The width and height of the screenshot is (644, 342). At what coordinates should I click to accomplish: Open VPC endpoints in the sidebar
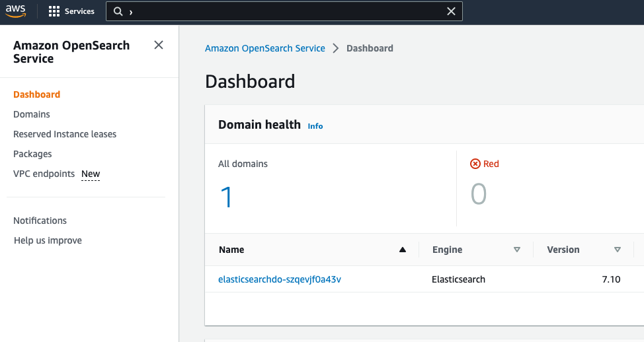44,174
